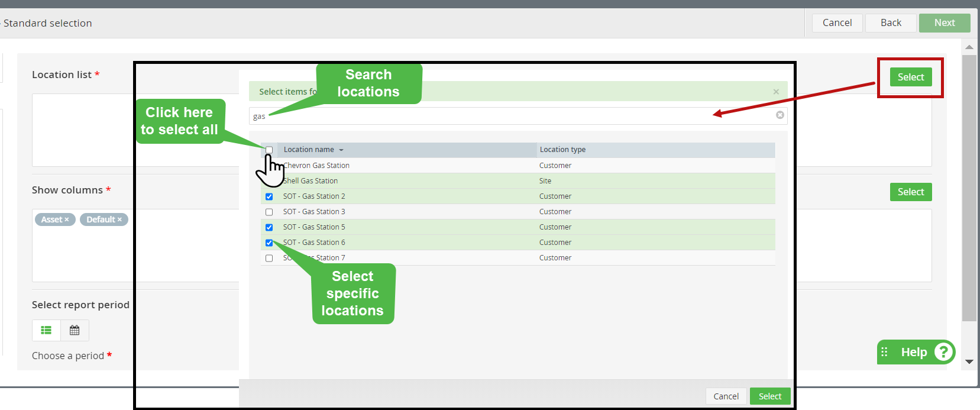Toggle the select-all locations checkbox
The image size is (980, 410).
click(269, 150)
